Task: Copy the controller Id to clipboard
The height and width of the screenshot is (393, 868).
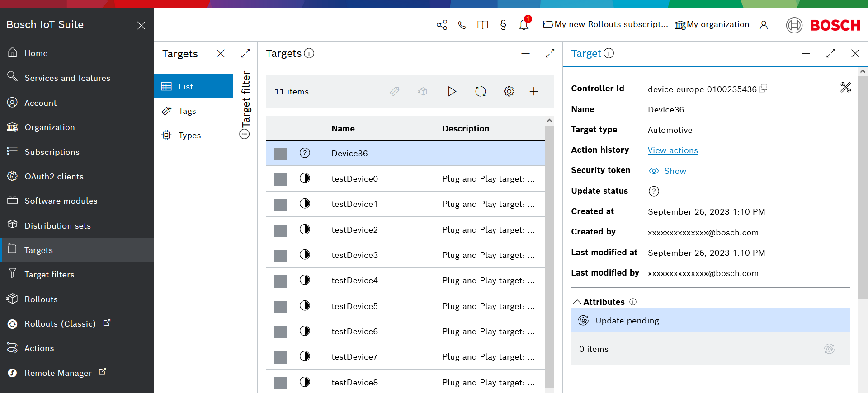Action: [x=763, y=89]
